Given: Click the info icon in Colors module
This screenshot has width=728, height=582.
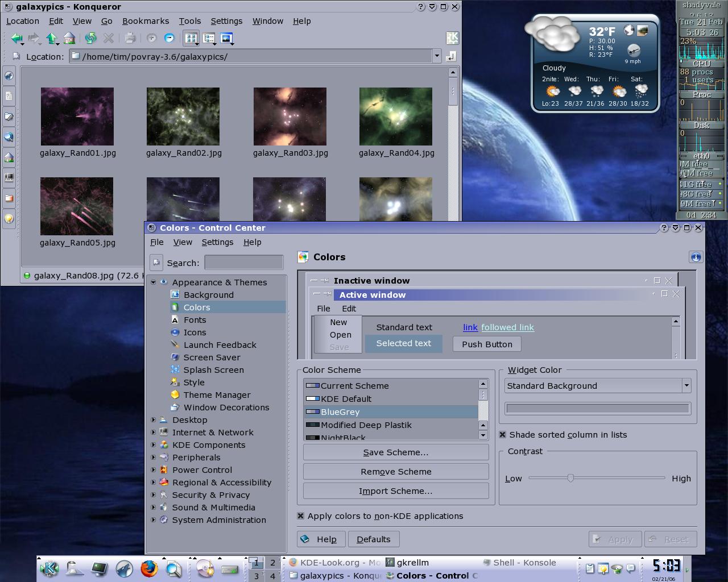Looking at the screenshot, I should click(696, 257).
